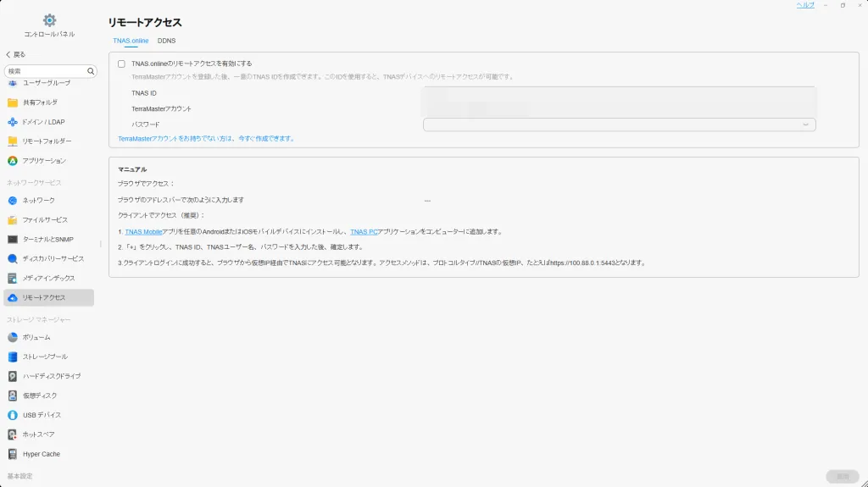Click the Remote Access (リモートアクセス) cloud icon

tap(13, 298)
